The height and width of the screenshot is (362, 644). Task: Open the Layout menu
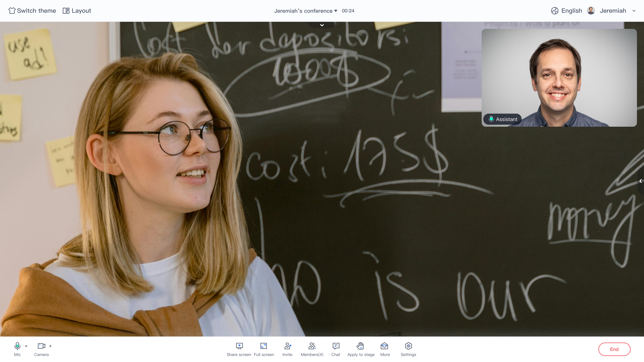click(x=77, y=11)
